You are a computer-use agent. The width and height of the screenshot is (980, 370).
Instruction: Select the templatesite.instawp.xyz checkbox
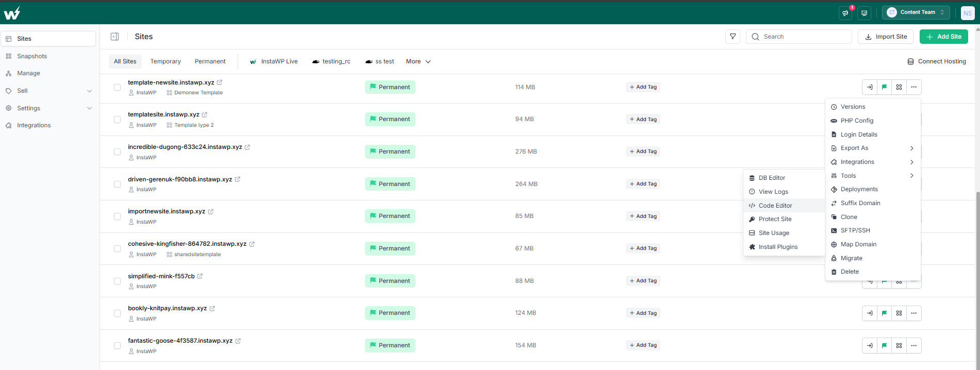118,120
